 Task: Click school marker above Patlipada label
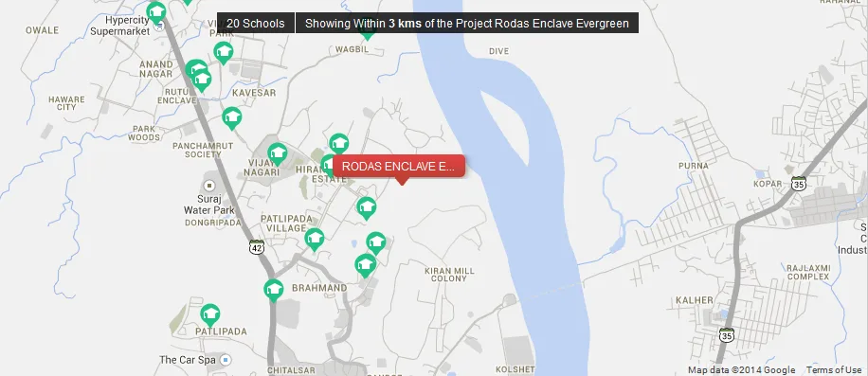pos(209,315)
